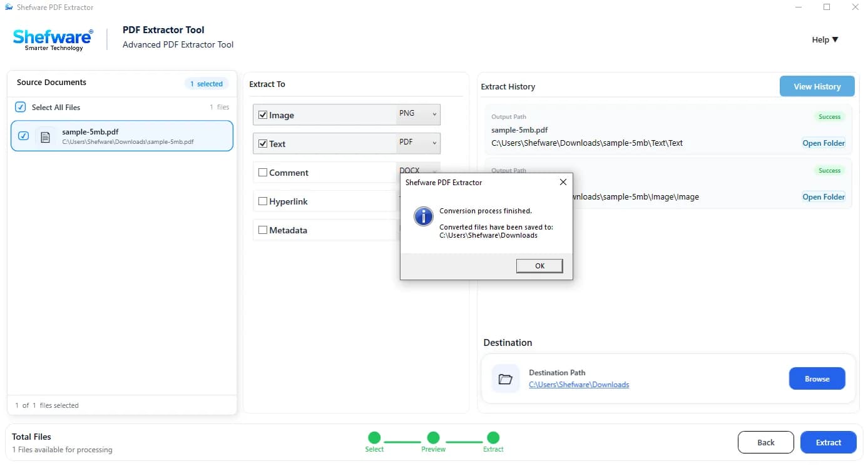The height and width of the screenshot is (466, 868).
Task: Uncheck the Image extraction checkbox
Action: [x=263, y=115]
